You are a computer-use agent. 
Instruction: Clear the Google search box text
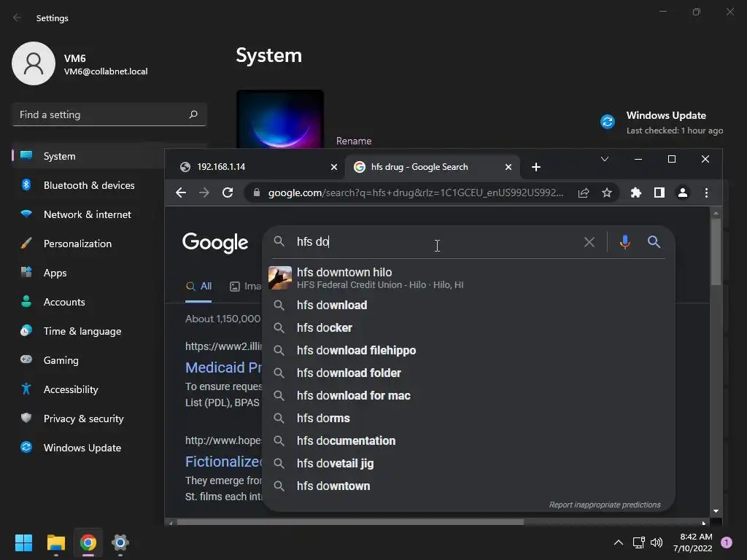tap(589, 242)
